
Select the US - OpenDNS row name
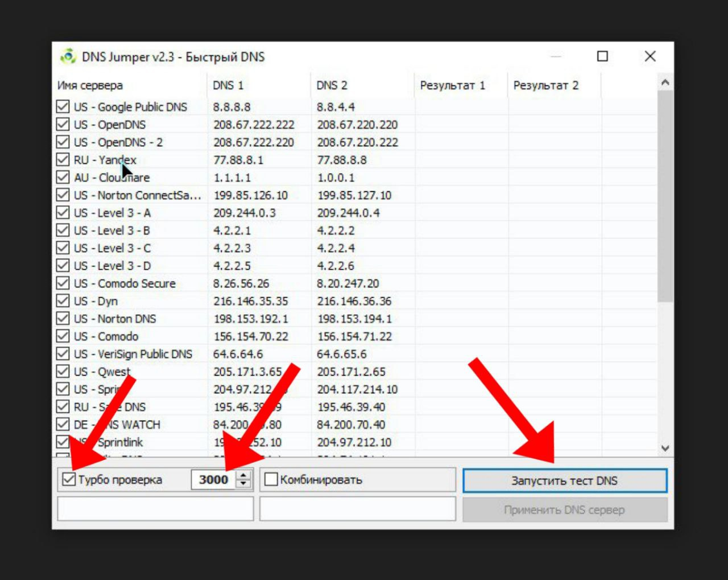tap(109, 125)
